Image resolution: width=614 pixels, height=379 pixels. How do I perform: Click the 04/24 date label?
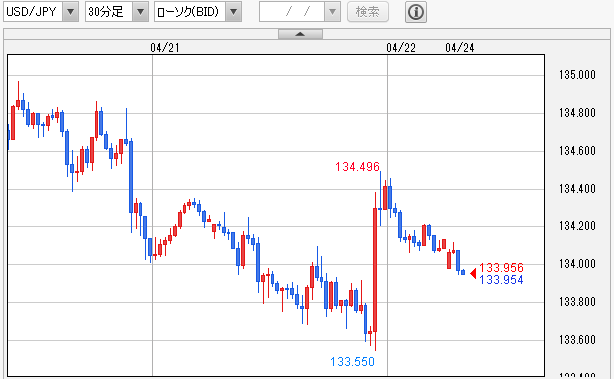click(x=460, y=48)
